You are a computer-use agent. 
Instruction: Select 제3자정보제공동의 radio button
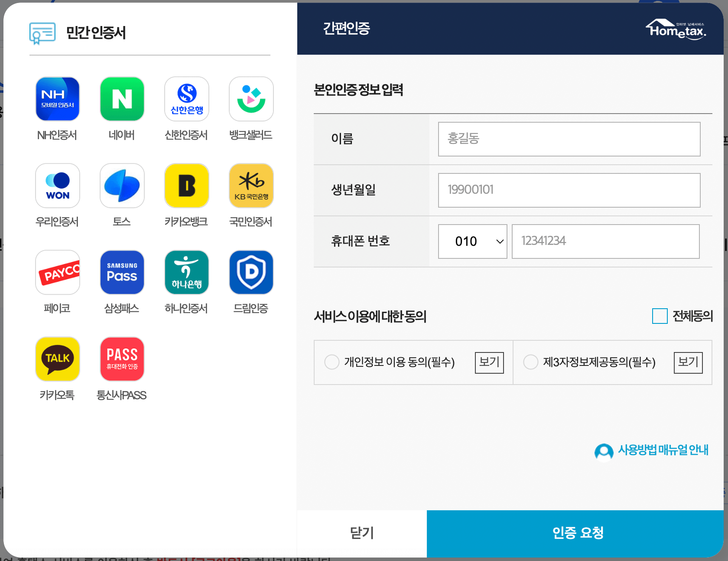pos(531,362)
